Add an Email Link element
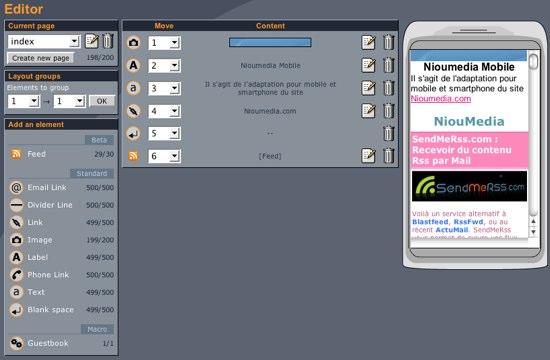Screen dimensions: 550x360 [16, 188]
